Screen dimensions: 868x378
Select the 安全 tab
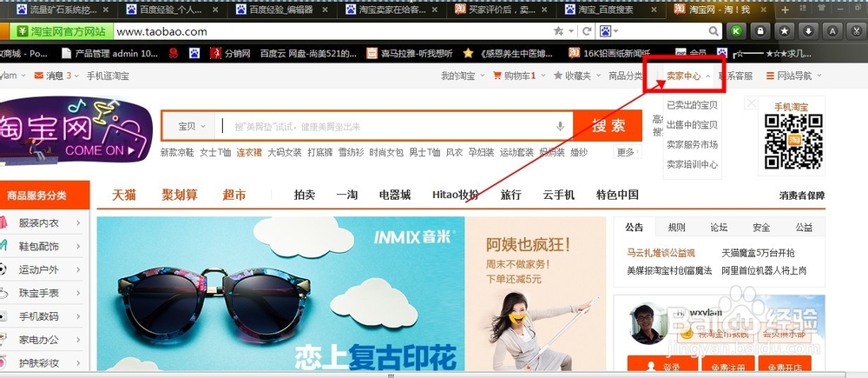tap(761, 228)
